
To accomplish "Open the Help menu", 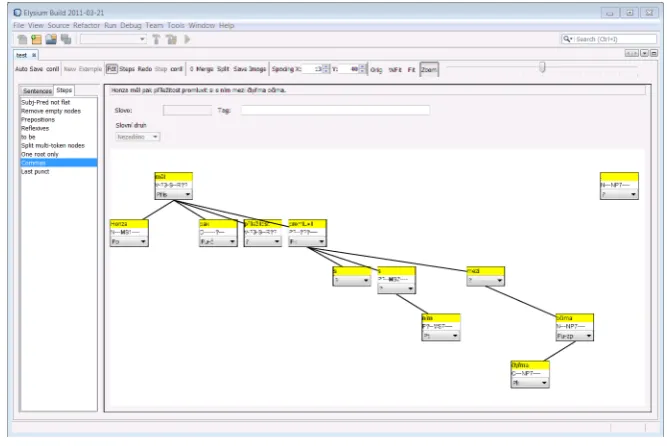I will pyautogui.click(x=227, y=26).
